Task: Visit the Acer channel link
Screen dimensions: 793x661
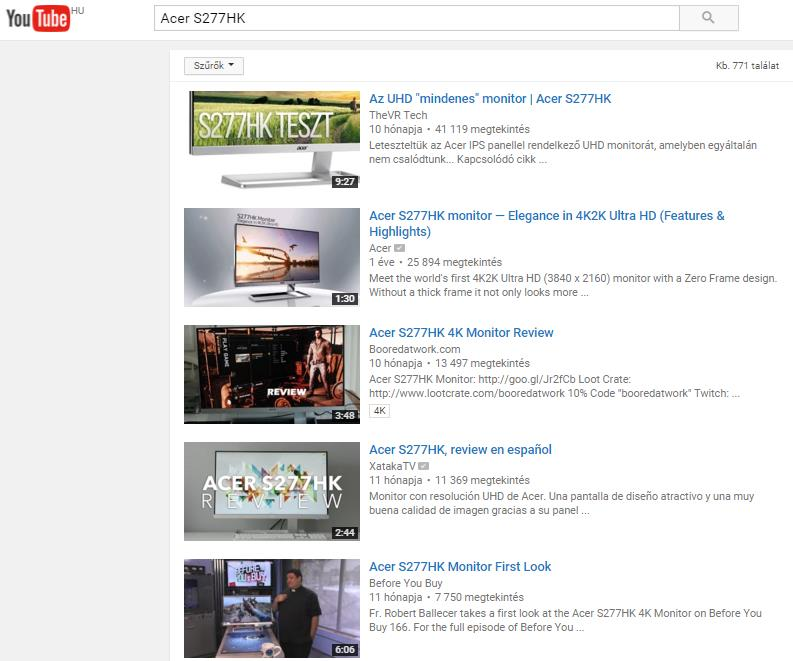Action: tap(380, 248)
